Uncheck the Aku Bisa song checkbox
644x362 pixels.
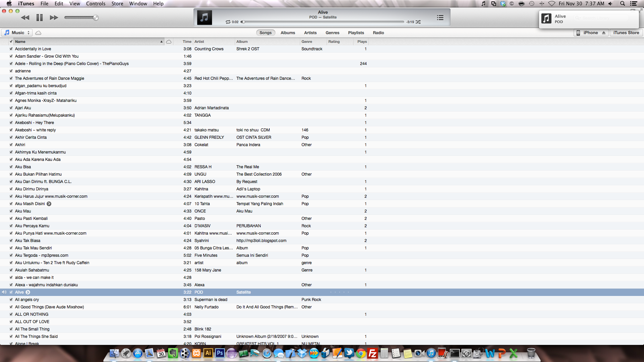click(11, 167)
